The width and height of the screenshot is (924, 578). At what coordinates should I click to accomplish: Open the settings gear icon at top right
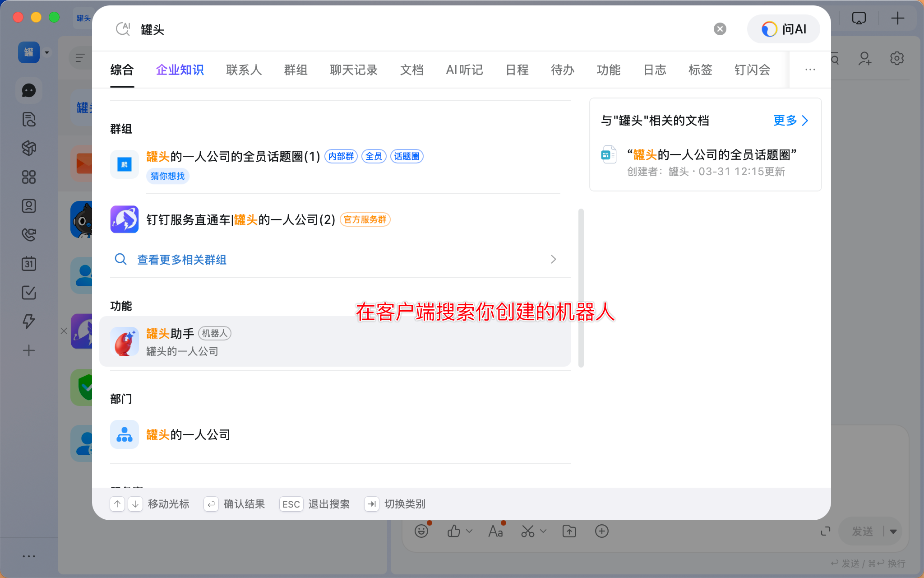click(x=897, y=58)
